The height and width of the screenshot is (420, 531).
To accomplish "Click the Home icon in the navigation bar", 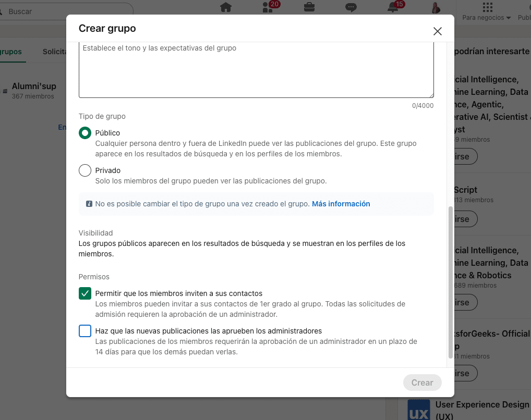I will (x=225, y=7).
